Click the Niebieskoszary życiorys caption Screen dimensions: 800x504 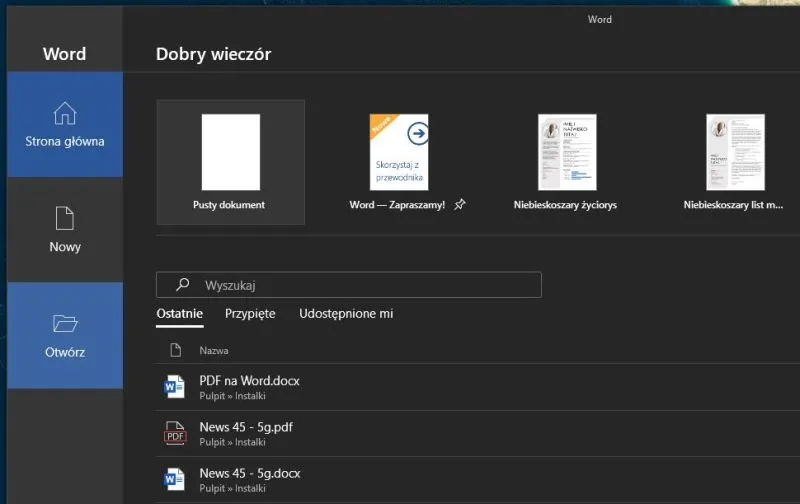pyautogui.click(x=565, y=205)
